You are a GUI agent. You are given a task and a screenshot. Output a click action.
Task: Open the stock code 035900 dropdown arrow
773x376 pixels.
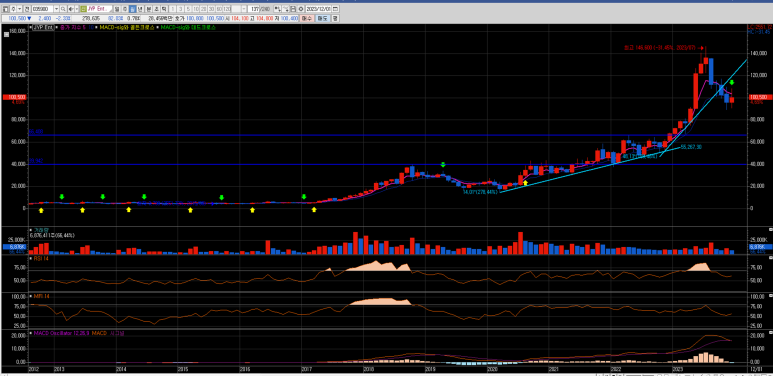tap(56, 9)
